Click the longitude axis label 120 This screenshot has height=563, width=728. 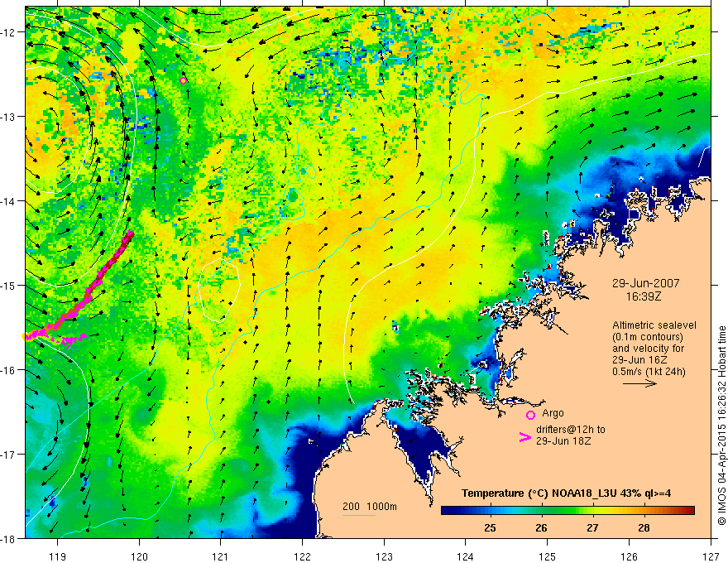pyautogui.click(x=139, y=556)
